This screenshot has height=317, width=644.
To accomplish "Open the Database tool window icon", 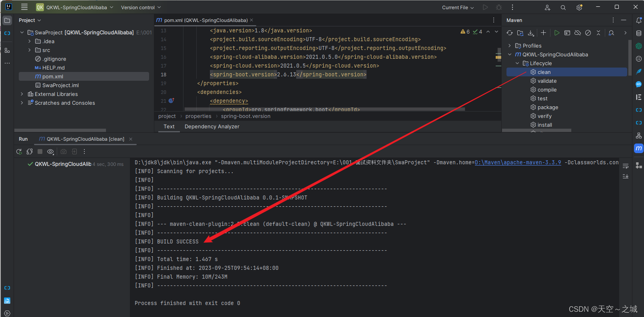I will click(x=639, y=33).
